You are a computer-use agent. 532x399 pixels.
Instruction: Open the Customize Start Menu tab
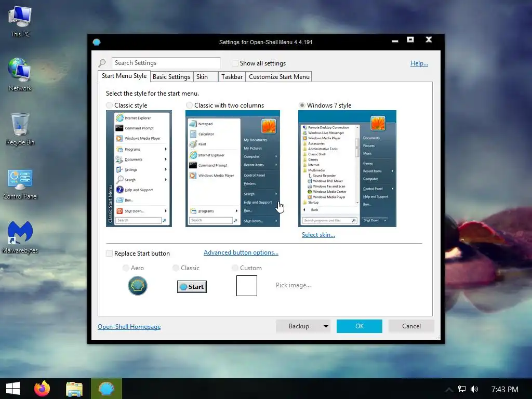pos(279,77)
